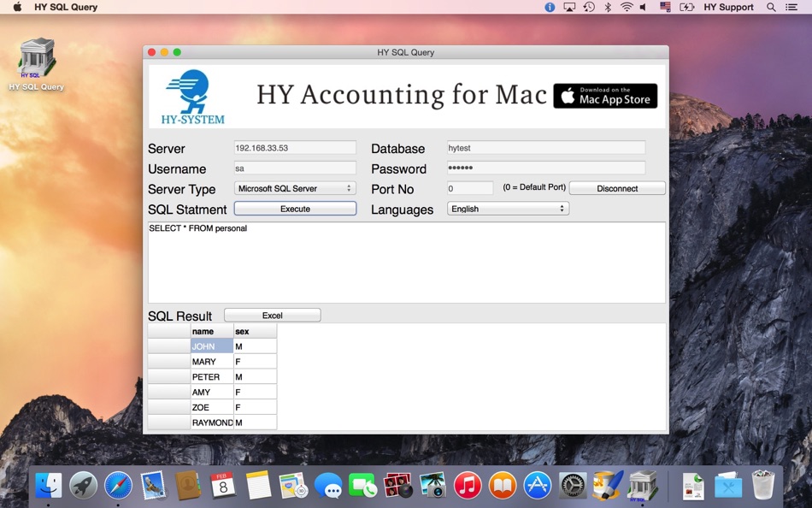Select the MARY cell
The image size is (812, 508).
point(212,361)
